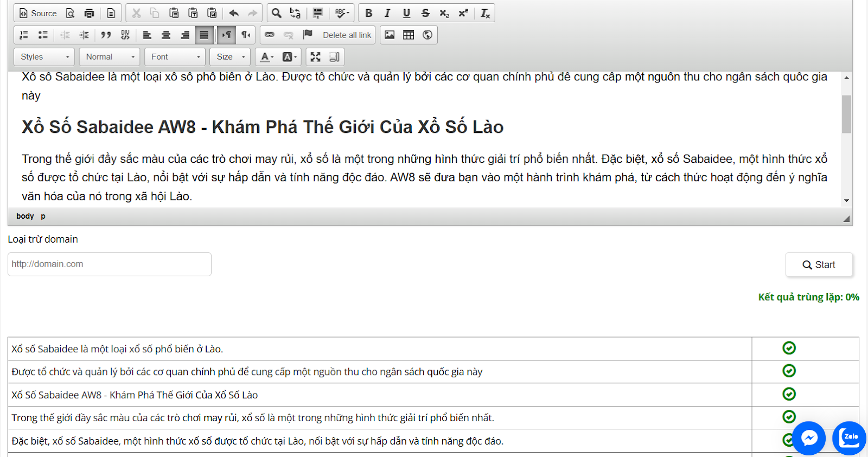Image resolution: width=868 pixels, height=457 pixels.
Task: Toggle Justify alignment
Action: click(x=204, y=35)
